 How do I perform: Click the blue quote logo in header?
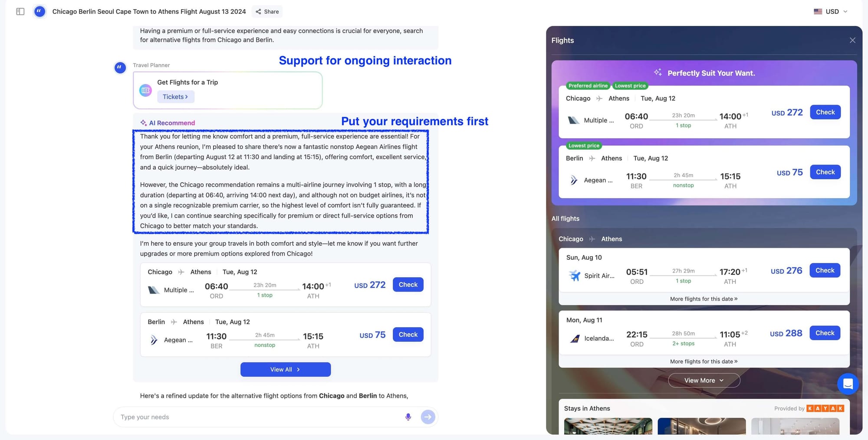40,12
